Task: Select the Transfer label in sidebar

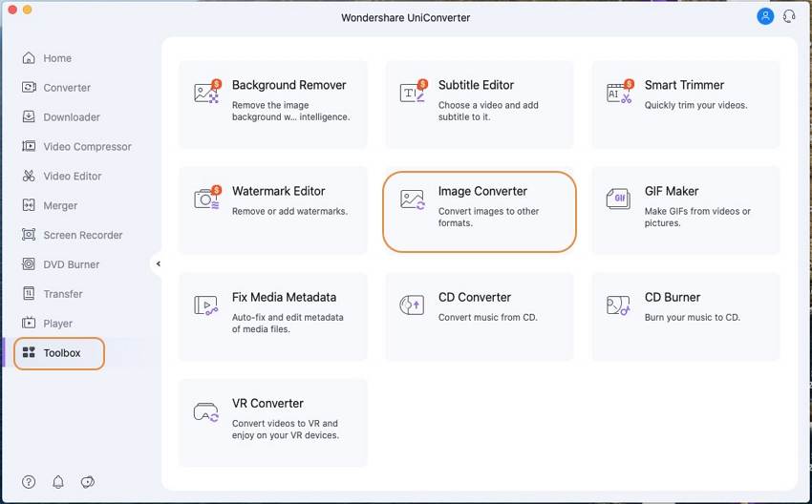Action: pos(63,294)
